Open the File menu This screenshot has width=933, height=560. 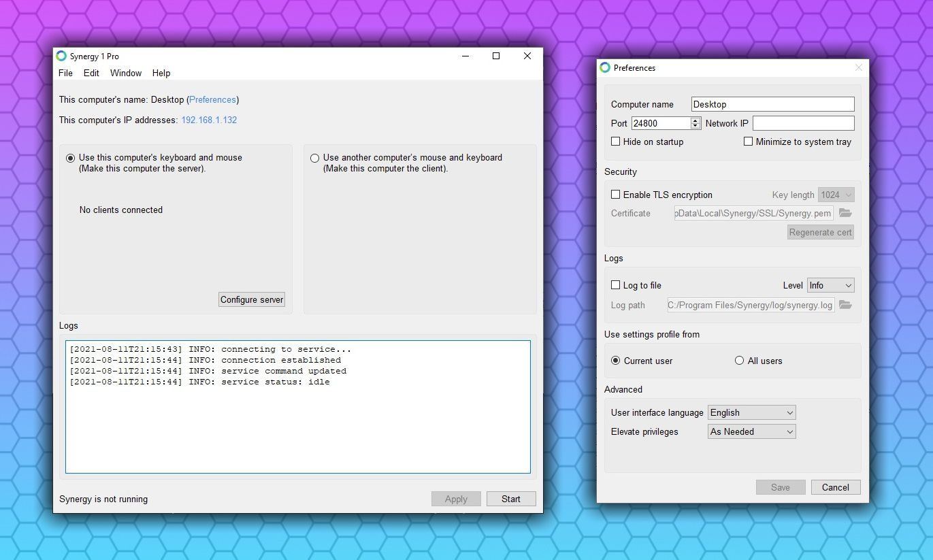[65, 73]
